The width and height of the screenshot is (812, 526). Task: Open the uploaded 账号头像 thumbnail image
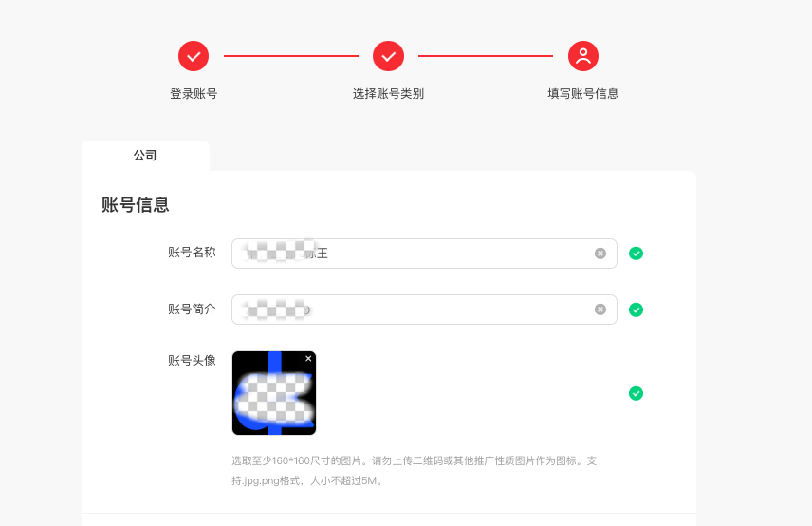click(x=274, y=393)
